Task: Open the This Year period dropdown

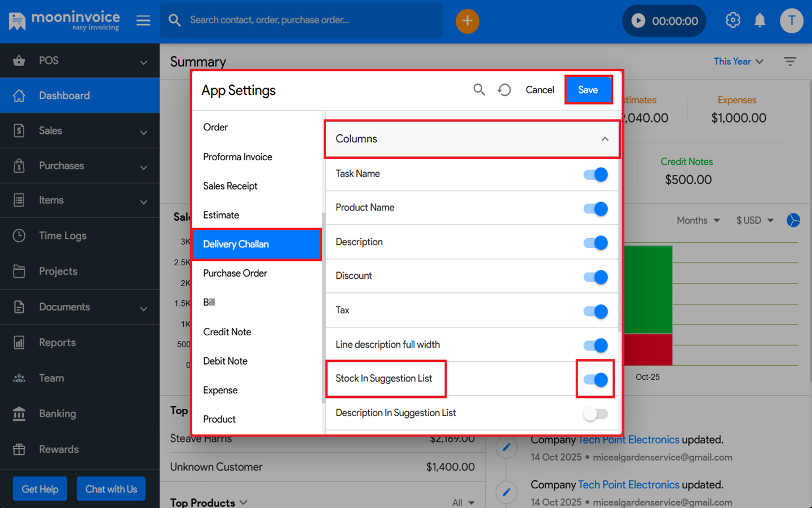Action: (738, 62)
